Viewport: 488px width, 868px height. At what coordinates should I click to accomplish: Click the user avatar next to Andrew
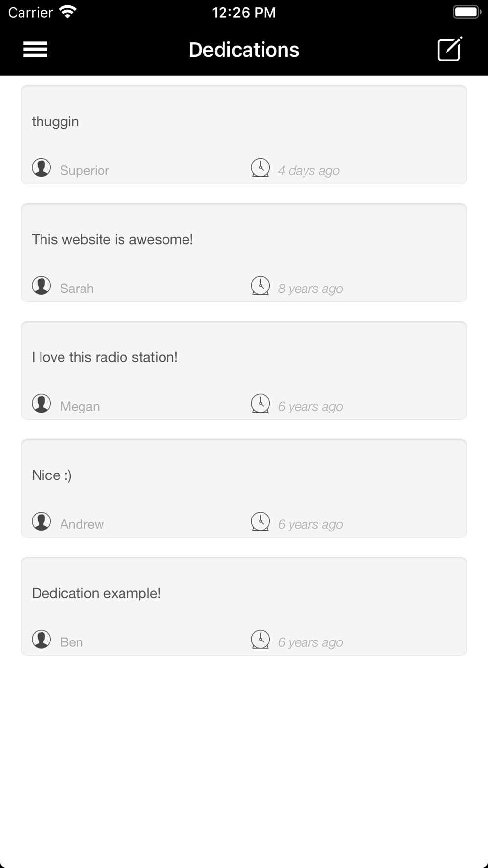[41, 521]
